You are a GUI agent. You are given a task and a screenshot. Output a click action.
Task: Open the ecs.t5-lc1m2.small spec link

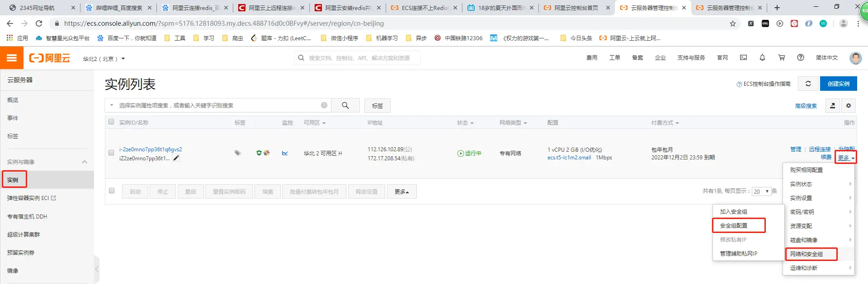pyautogui.click(x=569, y=158)
